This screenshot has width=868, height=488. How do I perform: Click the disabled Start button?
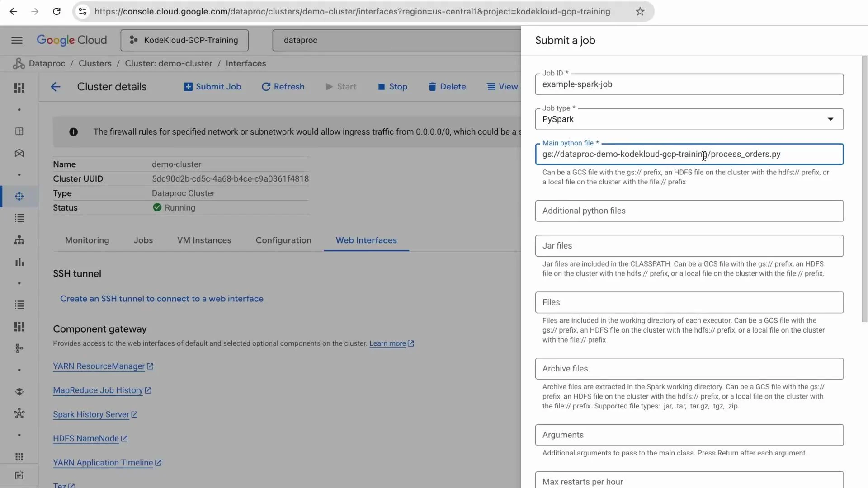[341, 87]
